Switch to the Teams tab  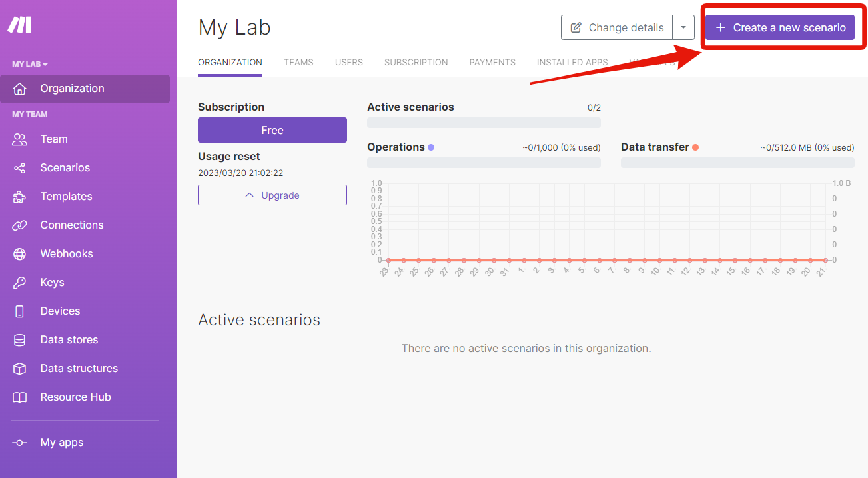[298, 62]
